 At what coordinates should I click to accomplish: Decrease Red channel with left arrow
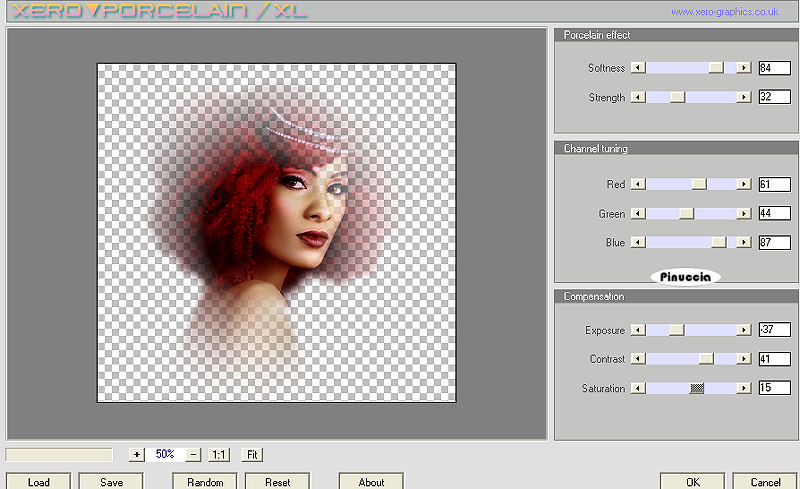point(638,184)
